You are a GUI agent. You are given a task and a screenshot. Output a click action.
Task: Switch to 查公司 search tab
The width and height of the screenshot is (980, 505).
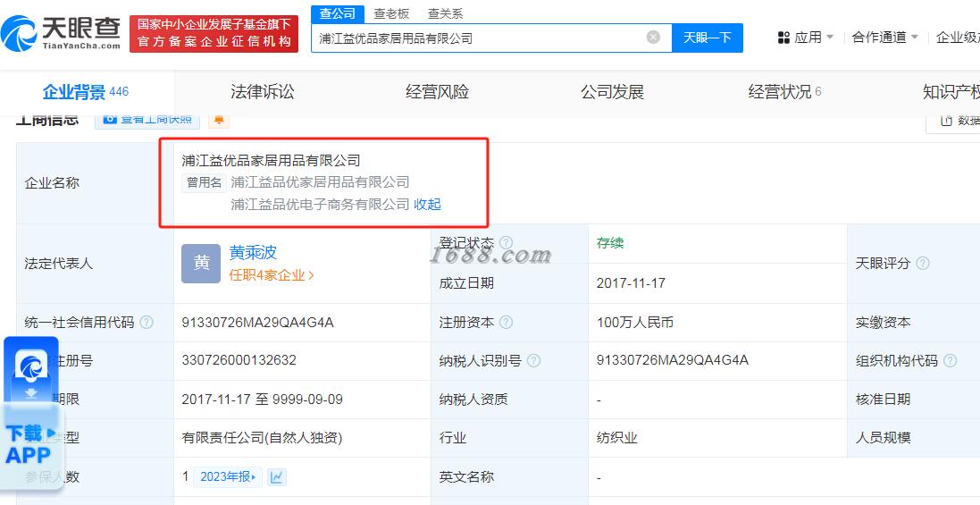(337, 13)
